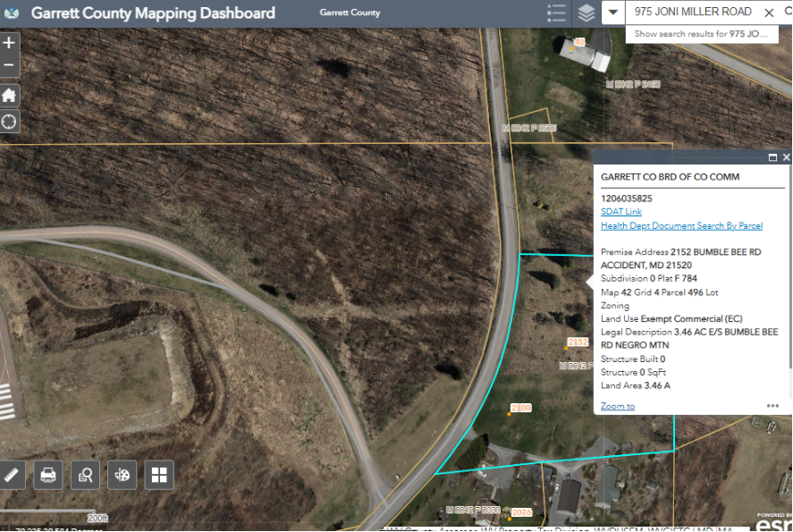
Task: Click the GARRETT CO BRD OF CO COMM heading
Action: pyautogui.click(x=671, y=177)
